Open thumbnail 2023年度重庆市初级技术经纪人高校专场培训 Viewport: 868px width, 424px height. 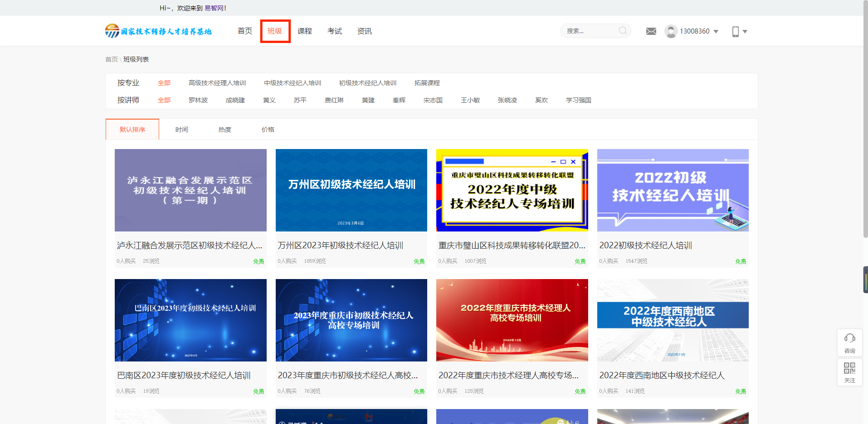pos(351,320)
